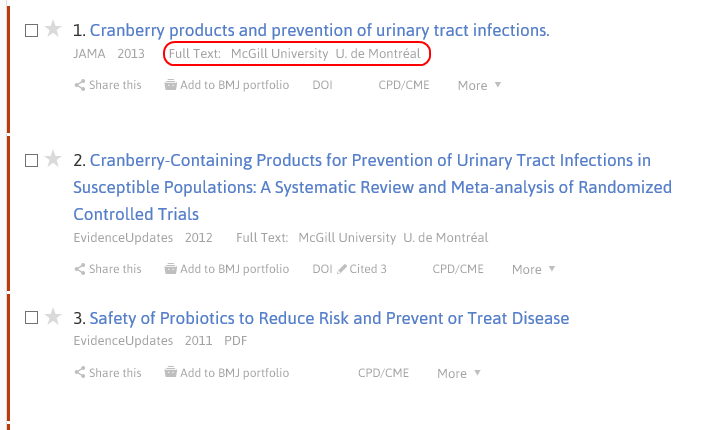Open PDF link of the 2011 EvidenceUpdates result
Screen dimensions: 712x430
coord(235,341)
